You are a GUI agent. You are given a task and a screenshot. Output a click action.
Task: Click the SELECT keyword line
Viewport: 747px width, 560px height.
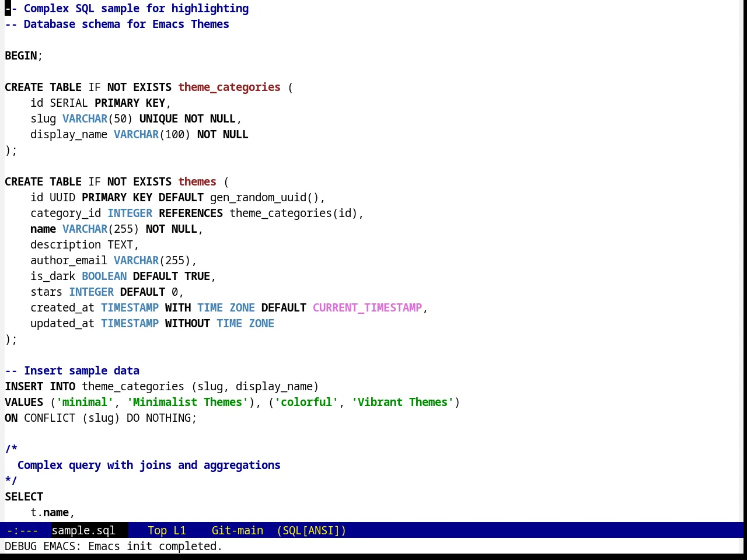(24, 496)
